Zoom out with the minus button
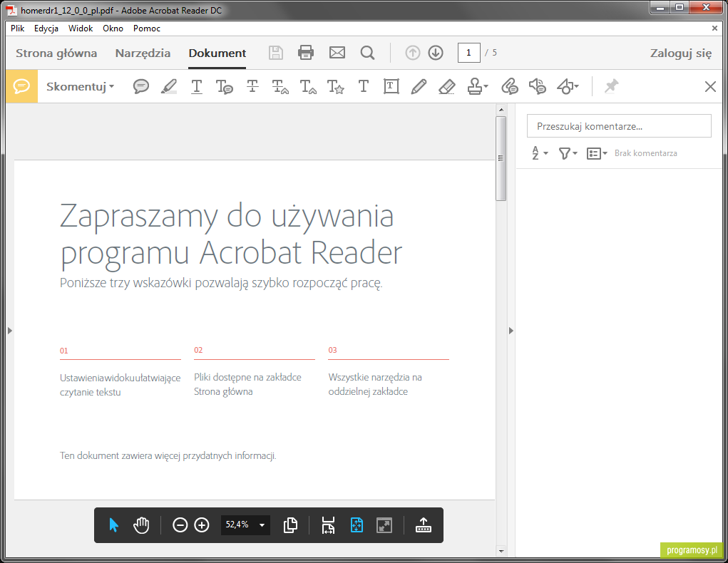728x563 pixels. pyautogui.click(x=180, y=525)
